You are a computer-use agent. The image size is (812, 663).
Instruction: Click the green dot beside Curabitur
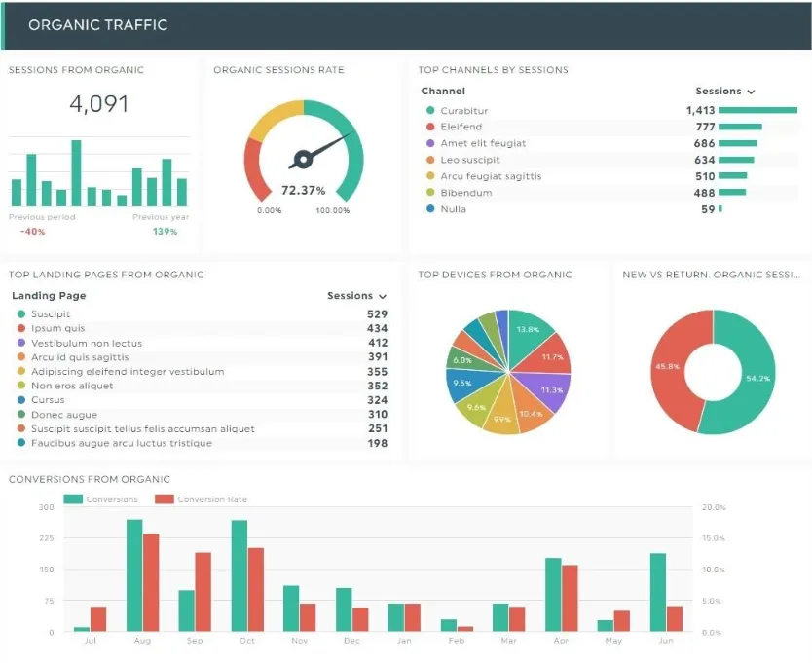tap(430, 111)
